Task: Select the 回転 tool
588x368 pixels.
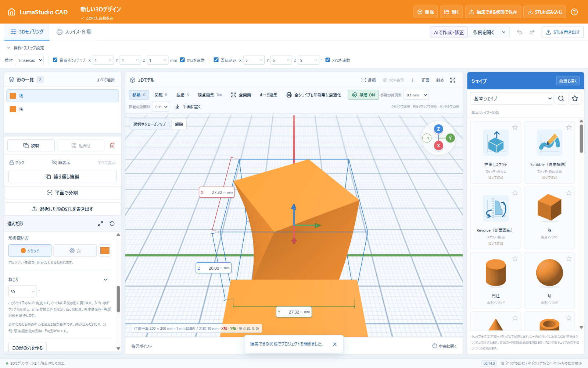Action: point(161,95)
